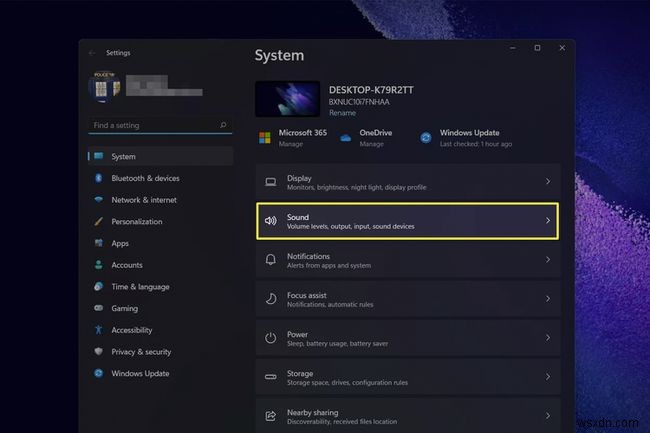The width and height of the screenshot is (650, 433).
Task: Open Display settings row
Action: click(x=408, y=182)
